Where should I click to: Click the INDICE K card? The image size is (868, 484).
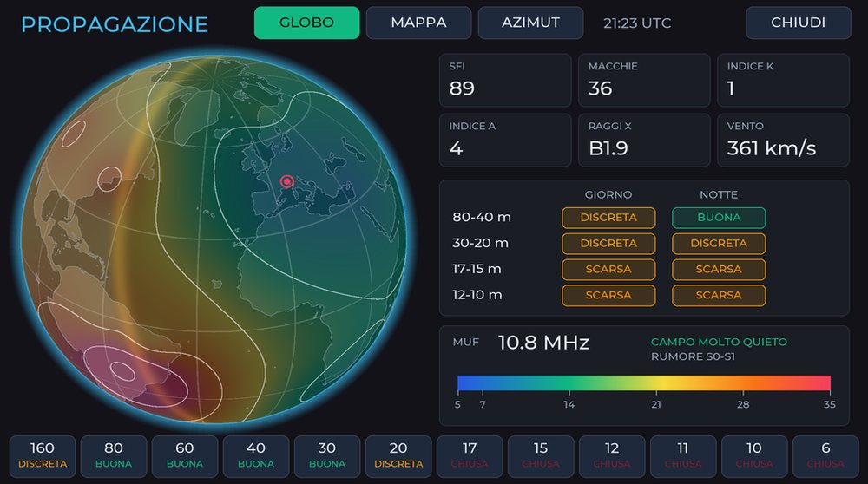(x=783, y=80)
